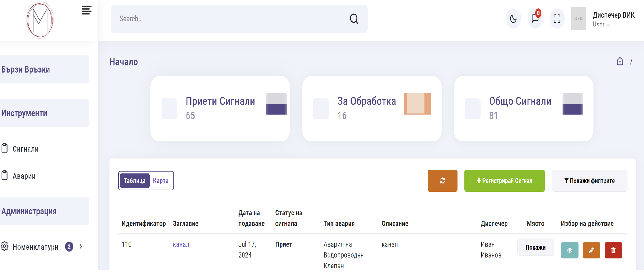This screenshot has height=274, width=644.
Task: Open the notifications chat icon
Action: (x=535, y=19)
